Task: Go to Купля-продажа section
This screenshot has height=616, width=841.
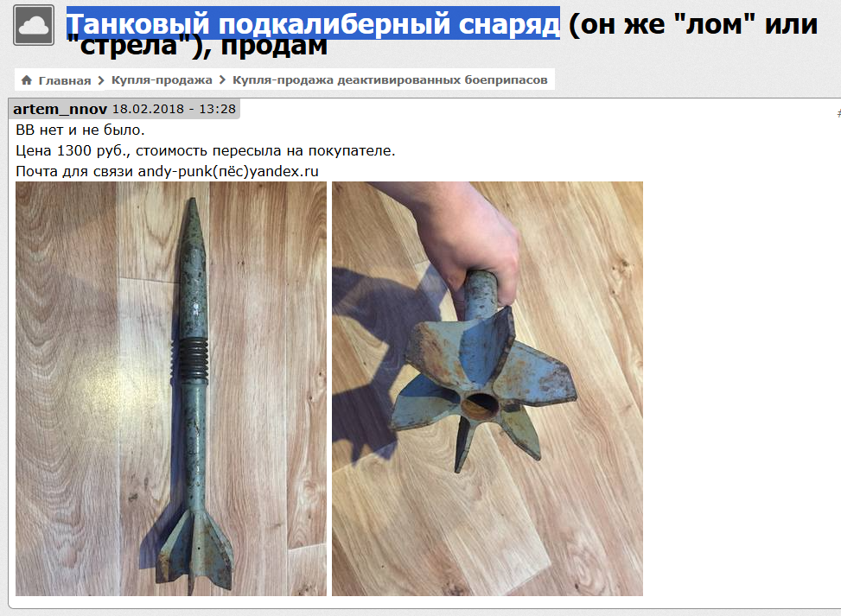Action: click(x=162, y=79)
